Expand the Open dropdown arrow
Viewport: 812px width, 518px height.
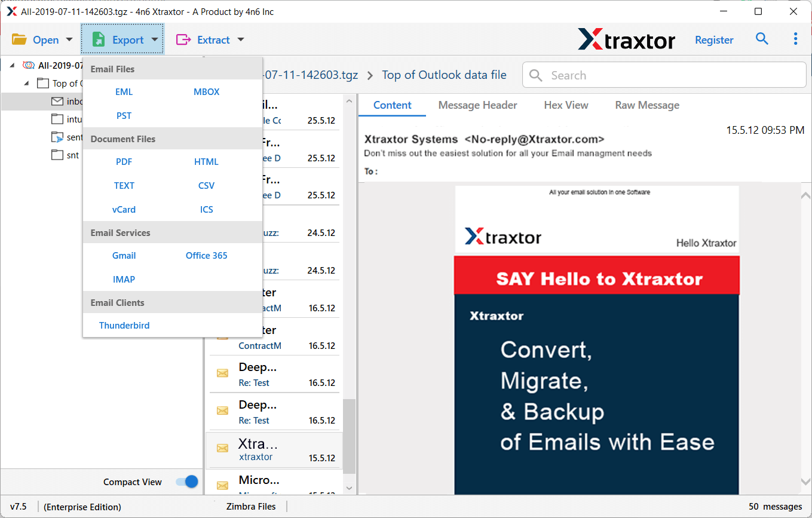tap(69, 40)
